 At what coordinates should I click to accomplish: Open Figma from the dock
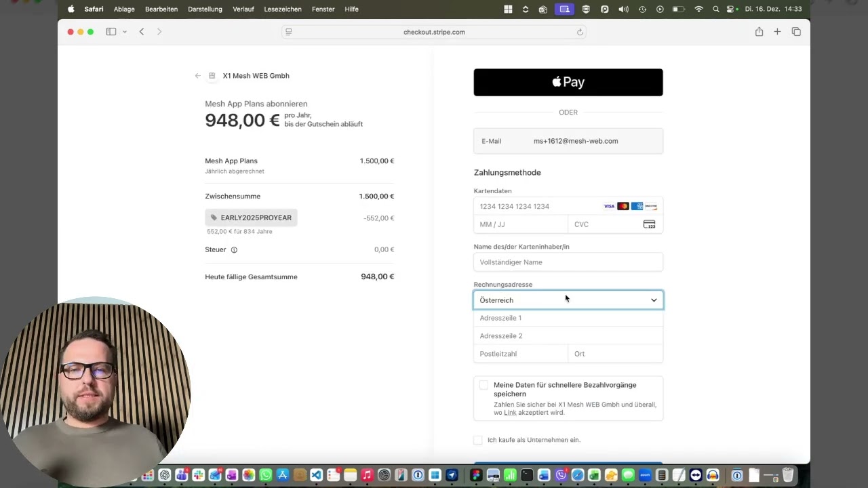476,475
